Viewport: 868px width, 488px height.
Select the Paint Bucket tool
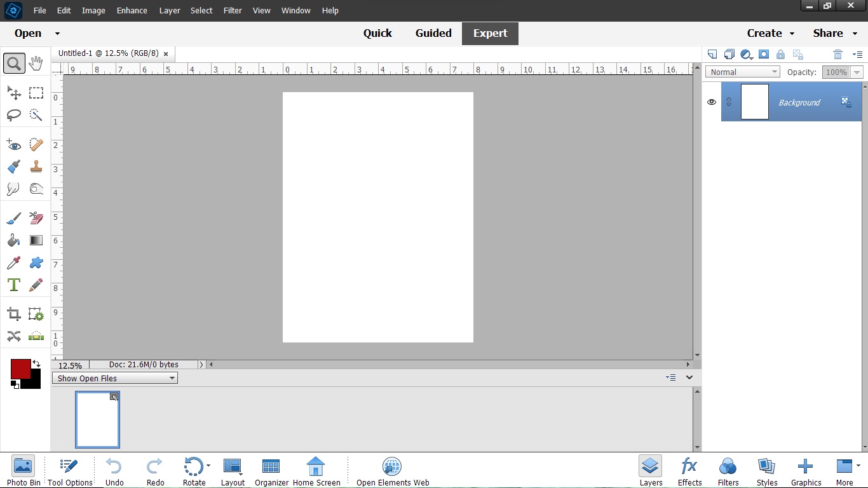[13, 241]
